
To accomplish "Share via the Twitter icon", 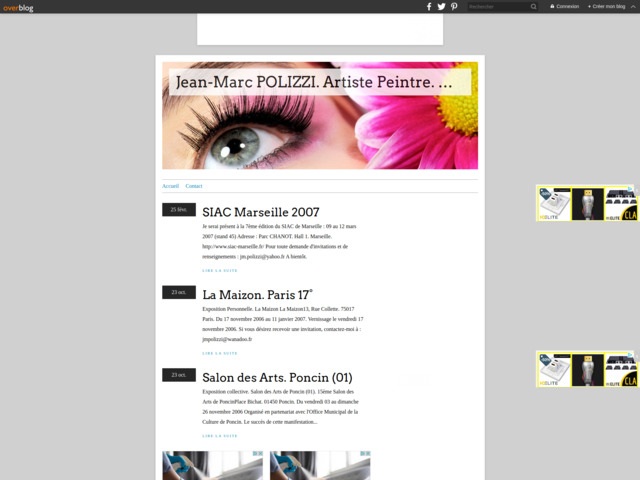I will (x=441, y=7).
